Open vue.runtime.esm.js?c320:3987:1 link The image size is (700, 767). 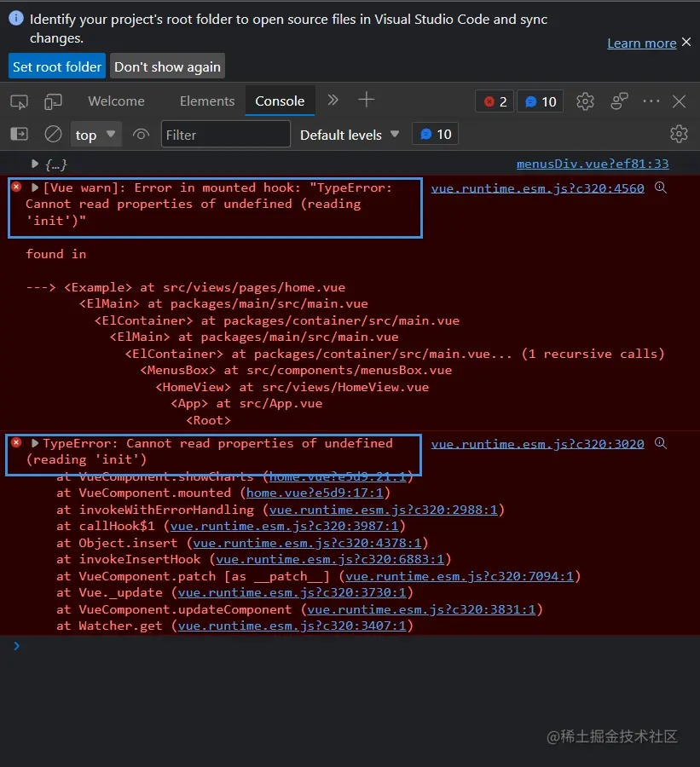click(285, 527)
